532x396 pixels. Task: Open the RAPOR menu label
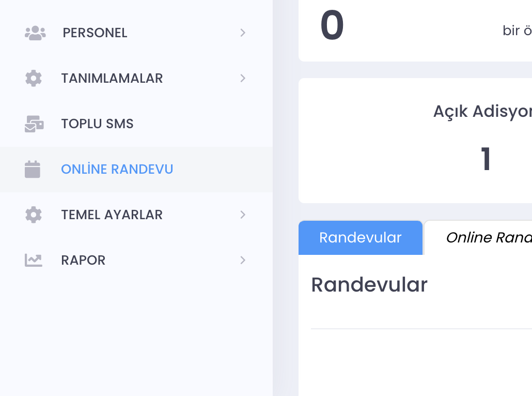click(83, 260)
